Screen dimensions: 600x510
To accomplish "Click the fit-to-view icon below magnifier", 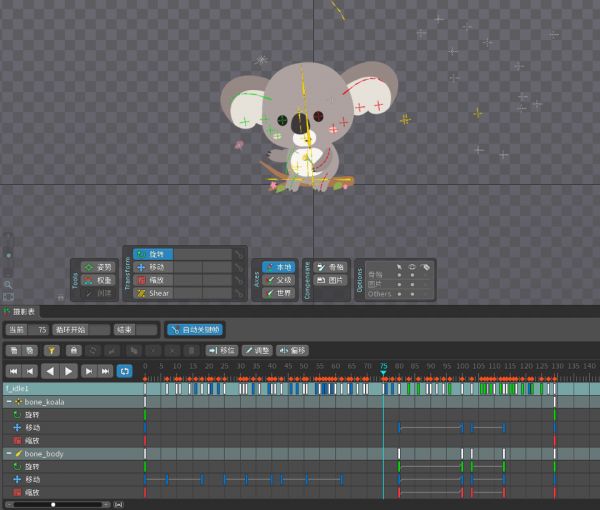I will [x=8, y=297].
